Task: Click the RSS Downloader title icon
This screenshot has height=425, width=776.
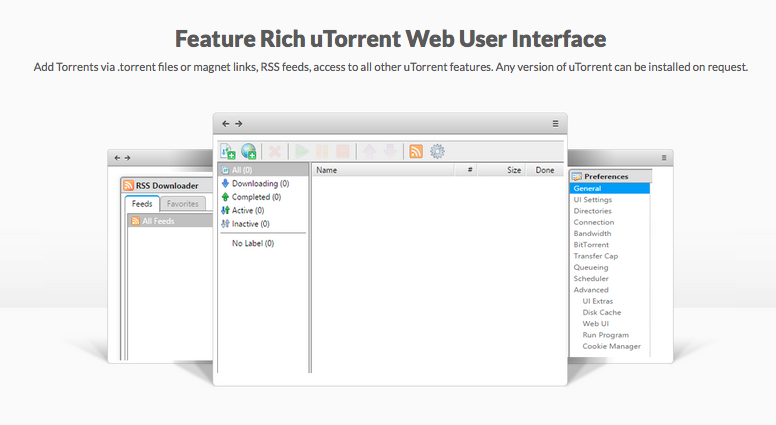Action: [129, 186]
